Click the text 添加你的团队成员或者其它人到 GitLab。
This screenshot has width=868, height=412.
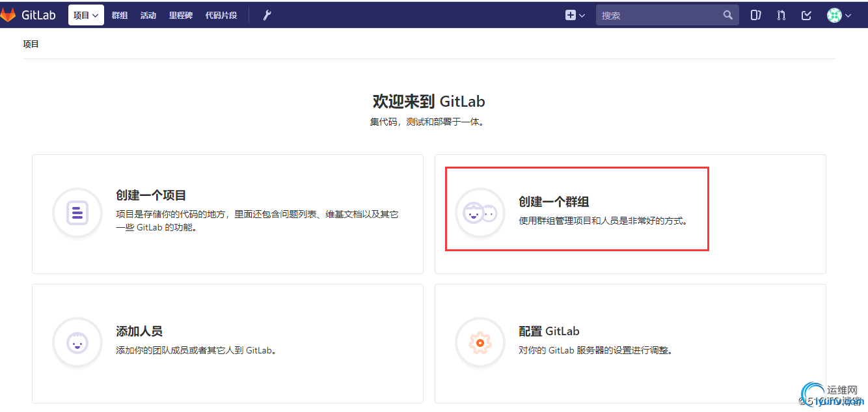197,350
